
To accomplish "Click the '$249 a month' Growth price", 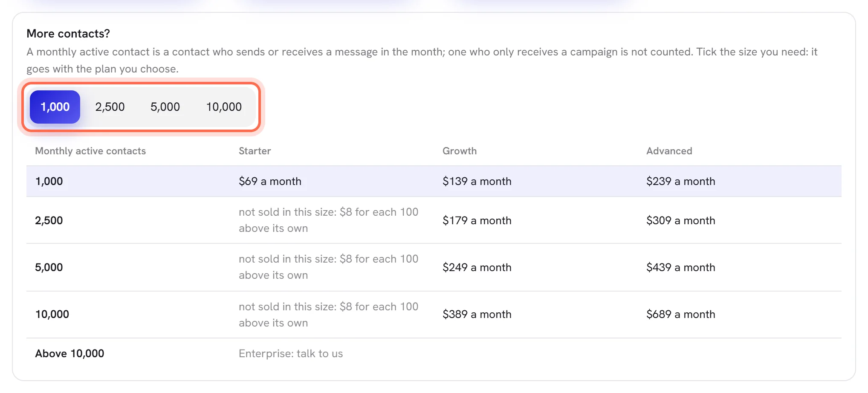I will pos(477,267).
